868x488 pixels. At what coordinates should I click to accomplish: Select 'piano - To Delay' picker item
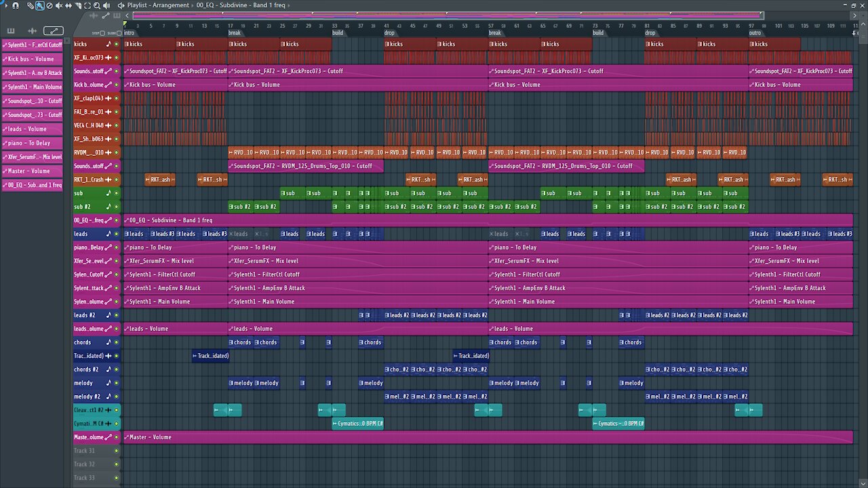click(x=33, y=143)
